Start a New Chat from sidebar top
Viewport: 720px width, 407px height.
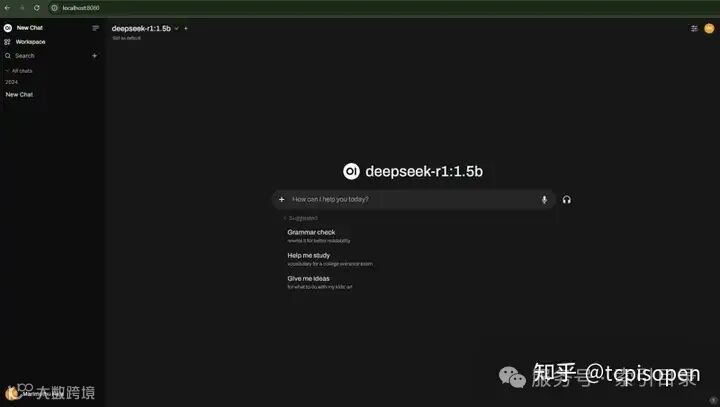(x=29, y=28)
